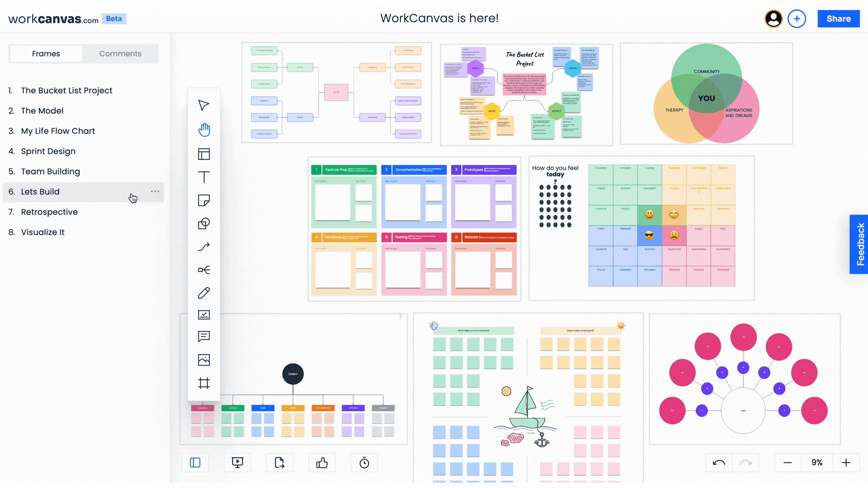The height and width of the screenshot is (488, 868).
Task: Select the hand/pan tool
Action: [x=204, y=129]
